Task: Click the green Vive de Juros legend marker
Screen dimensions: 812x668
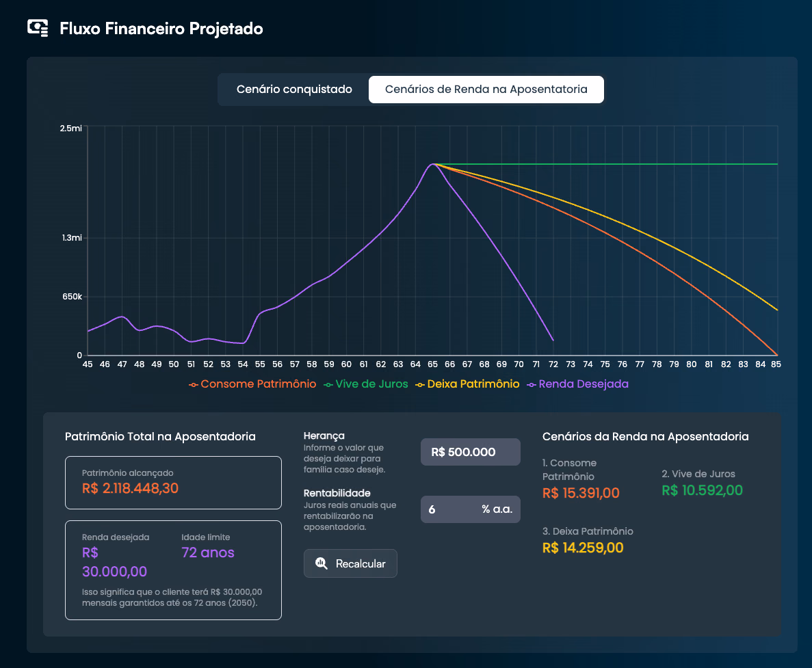Action: pos(328,384)
